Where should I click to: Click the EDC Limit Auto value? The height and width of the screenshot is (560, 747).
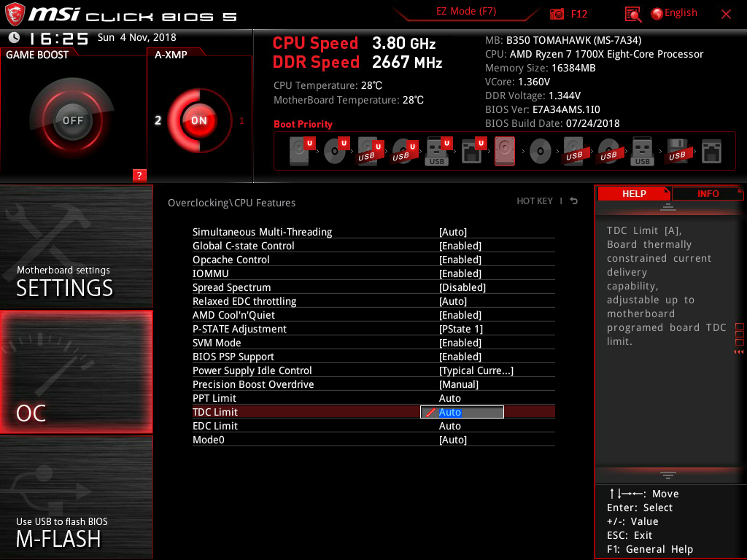pyautogui.click(x=449, y=426)
